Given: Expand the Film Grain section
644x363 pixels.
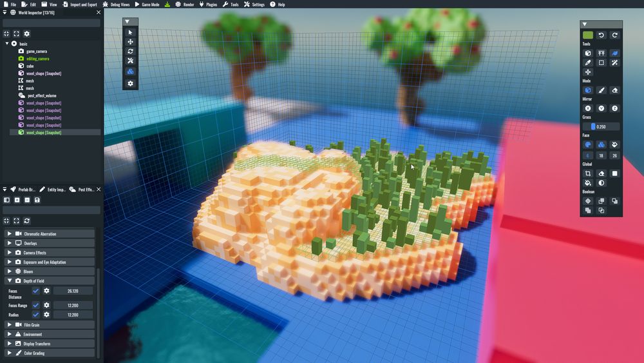Looking at the screenshot, I should tap(10, 325).
